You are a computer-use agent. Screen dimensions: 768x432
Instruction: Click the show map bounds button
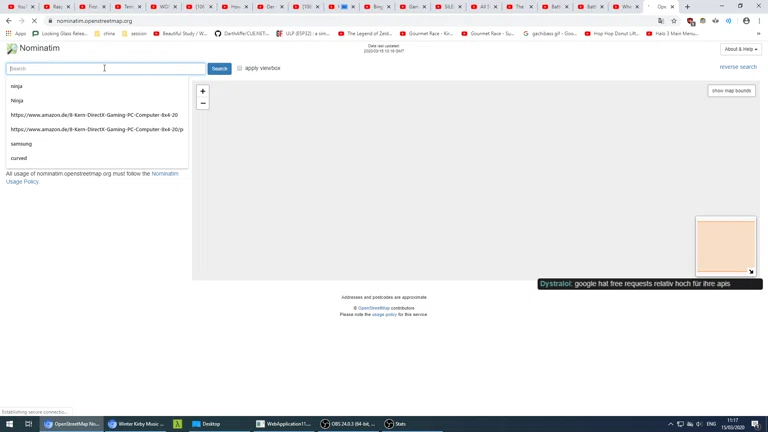731,91
